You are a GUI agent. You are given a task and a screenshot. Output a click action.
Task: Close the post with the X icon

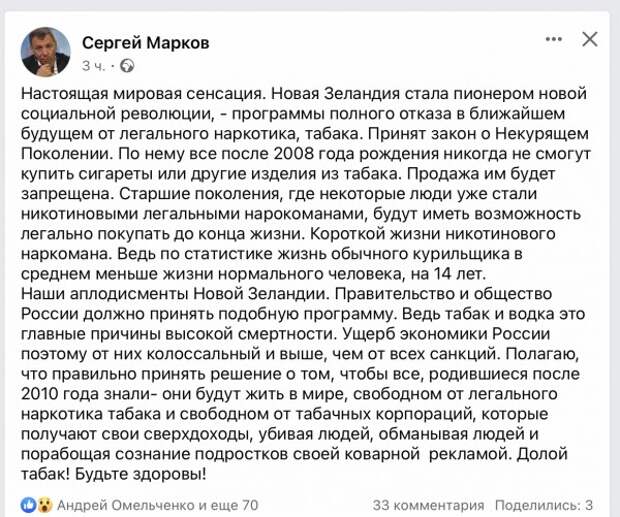click(x=590, y=39)
